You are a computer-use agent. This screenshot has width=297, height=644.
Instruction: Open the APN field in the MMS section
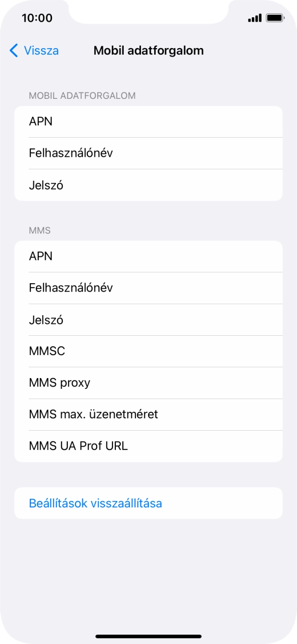point(148,256)
